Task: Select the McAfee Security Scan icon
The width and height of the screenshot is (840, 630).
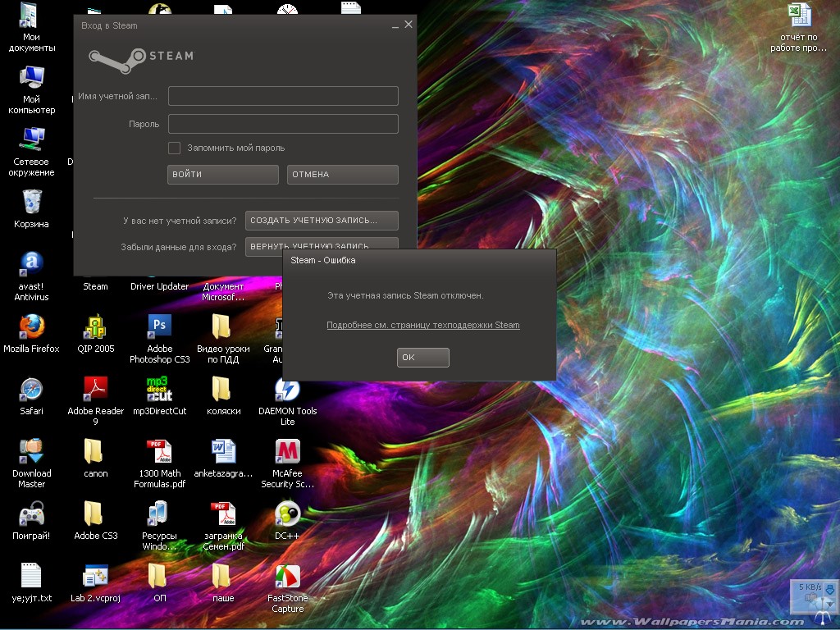Action: (x=287, y=464)
